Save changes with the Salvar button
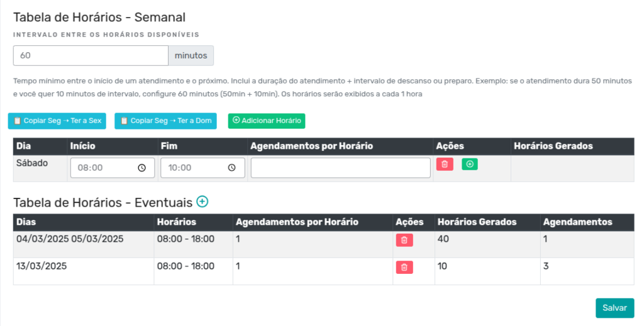Viewport: 644px width, 326px height. tap(615, 308)
